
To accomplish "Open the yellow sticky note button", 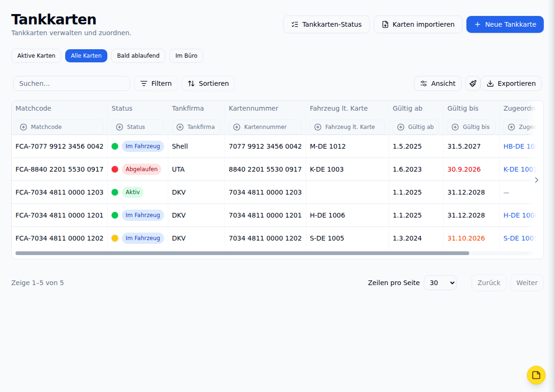I will pyautogui.click(x=536, y=375).
